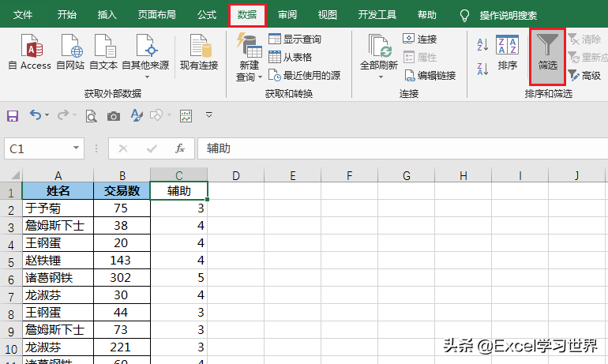Screen dimensions: 608x364
Task: Open the 排序 sort dialog
Action: [507, 53]
